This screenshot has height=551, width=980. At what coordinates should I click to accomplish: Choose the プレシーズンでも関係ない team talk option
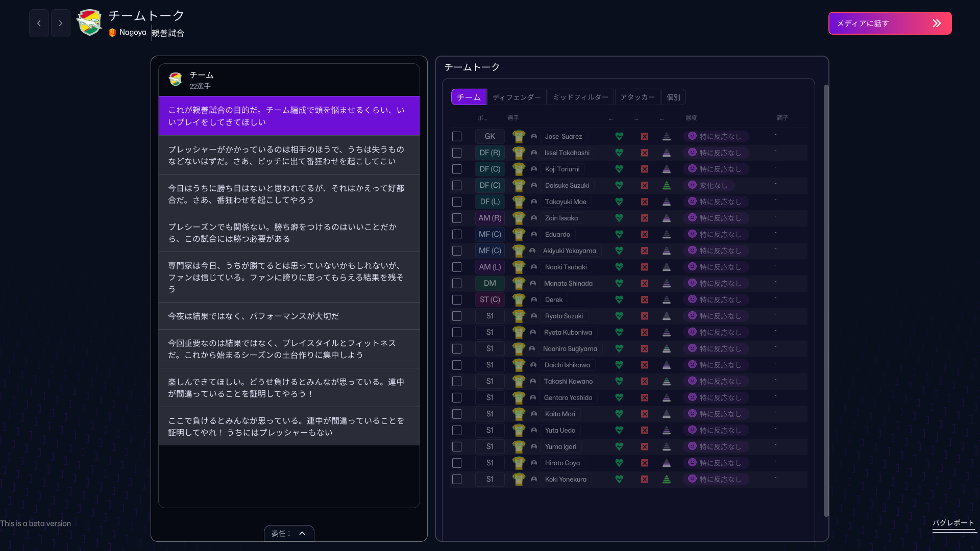(289, 233)
